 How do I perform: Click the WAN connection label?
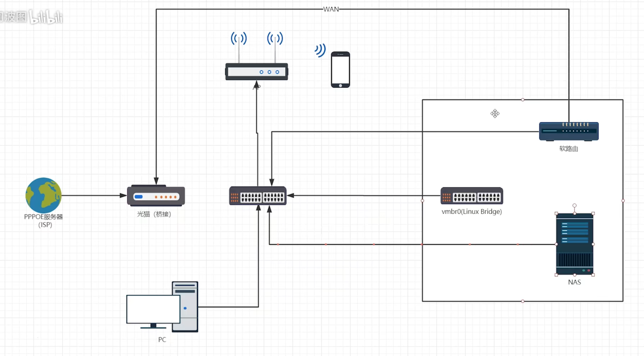pos(331,9)
